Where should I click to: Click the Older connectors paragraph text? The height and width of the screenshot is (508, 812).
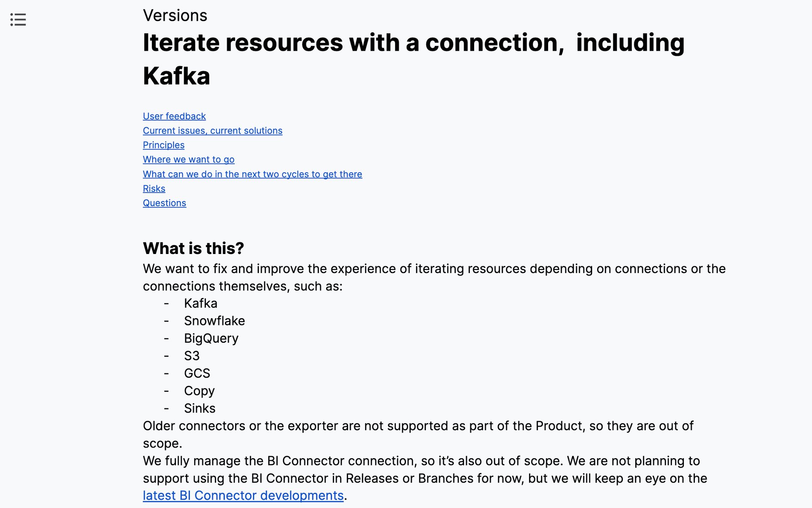coord(417,426)
